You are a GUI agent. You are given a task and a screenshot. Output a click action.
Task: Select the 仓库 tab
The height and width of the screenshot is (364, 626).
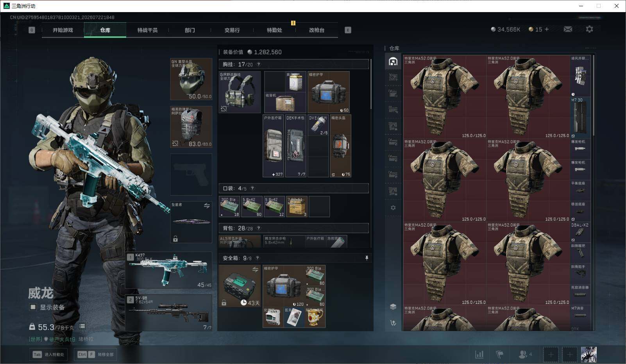(x=105, y=30)
